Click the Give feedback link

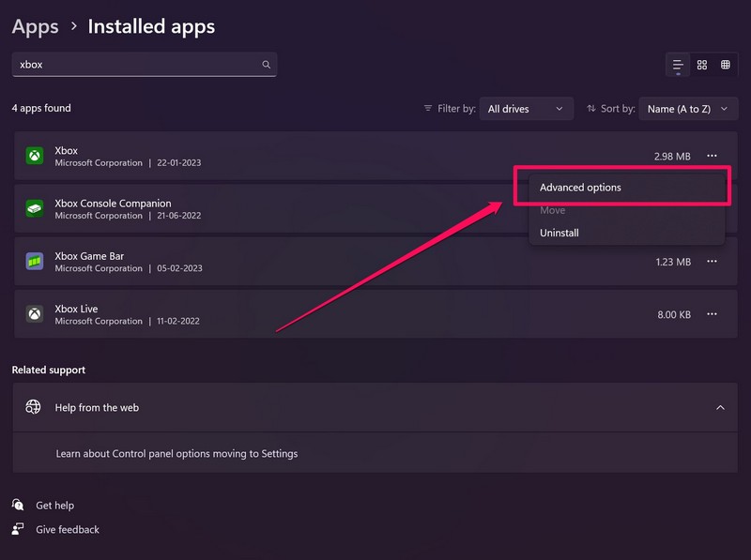pos(67,529)
